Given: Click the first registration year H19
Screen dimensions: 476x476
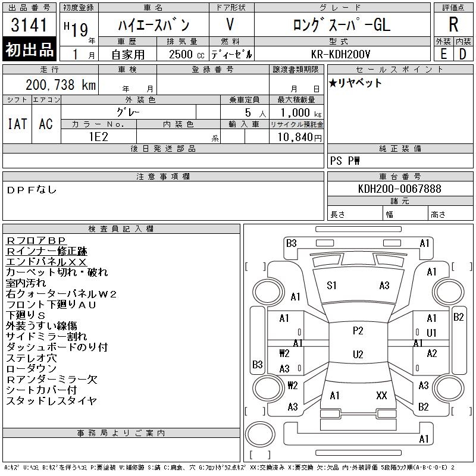Looking at the screenshot, I should coord(77,29).
